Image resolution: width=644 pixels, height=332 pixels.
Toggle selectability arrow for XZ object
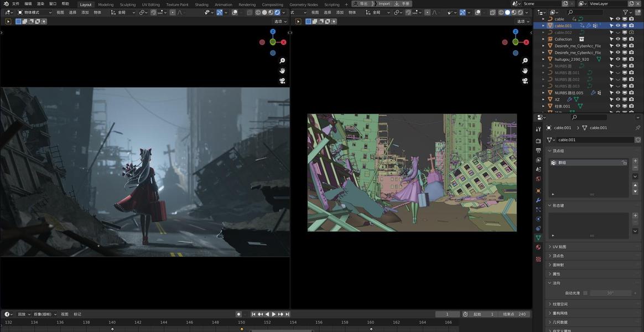(x=611, y=100)
